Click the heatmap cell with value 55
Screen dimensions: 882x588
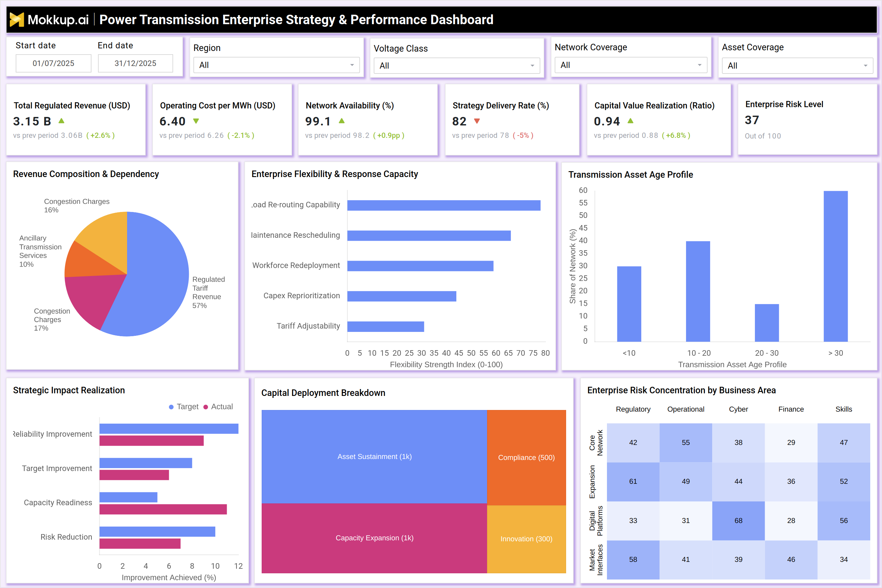click(x=685, y=443)
